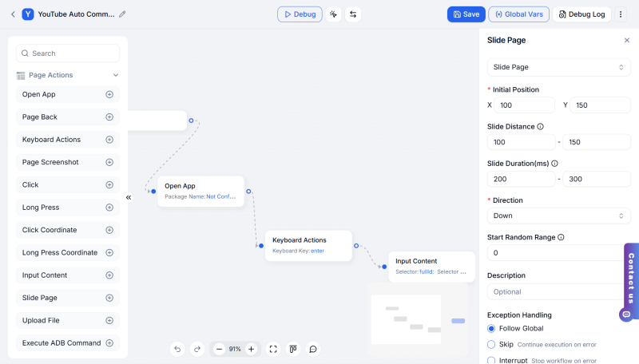
Task: Choose the Interrupt exception handling option
Action: point(491,360)
